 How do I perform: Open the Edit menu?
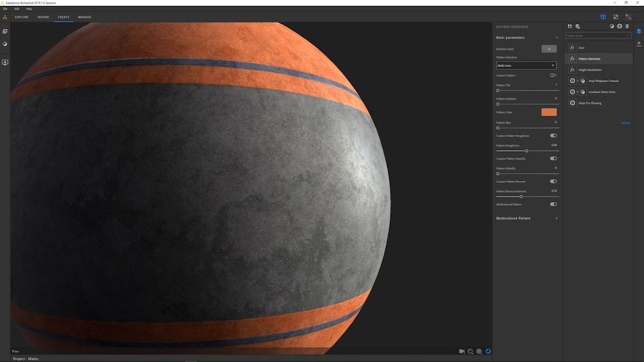17,8
